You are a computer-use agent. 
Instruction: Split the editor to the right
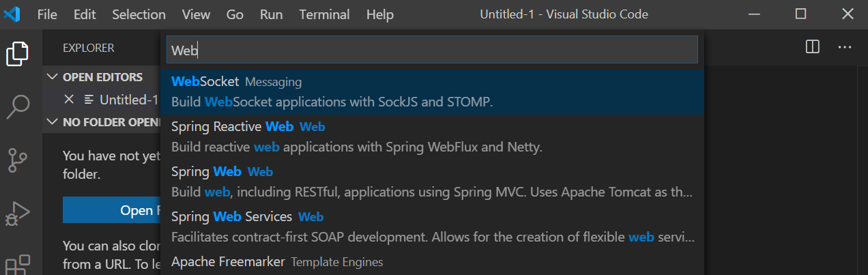point(812,47)
